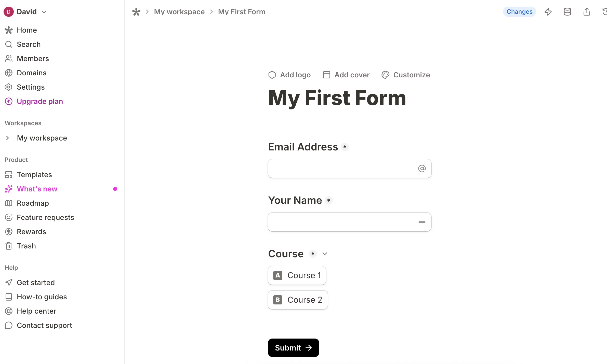Click the What's new sparkle icon
Image resolution: width=607 pixels, height=364 pixels.
(x=9, y=189)
